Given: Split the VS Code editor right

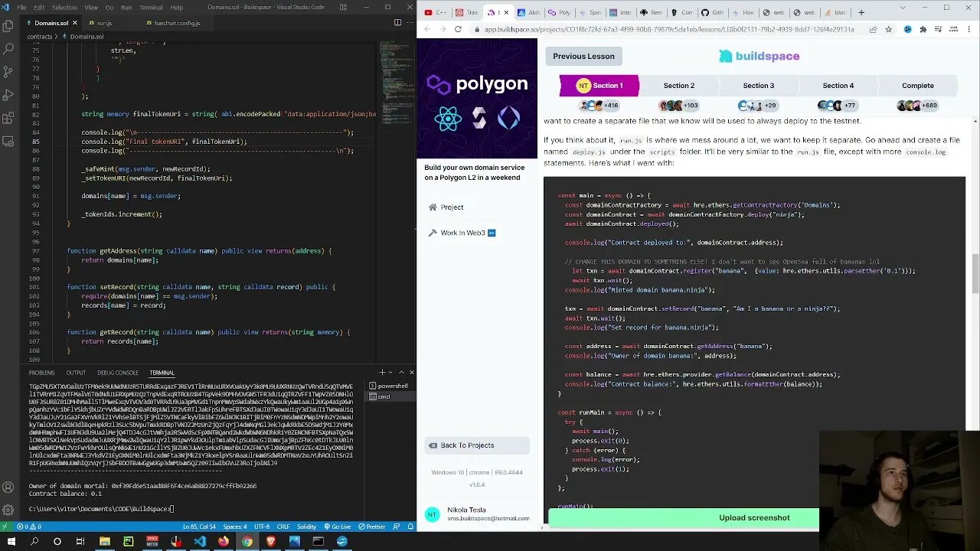Looking at the screenshot, I should (397, 23).
